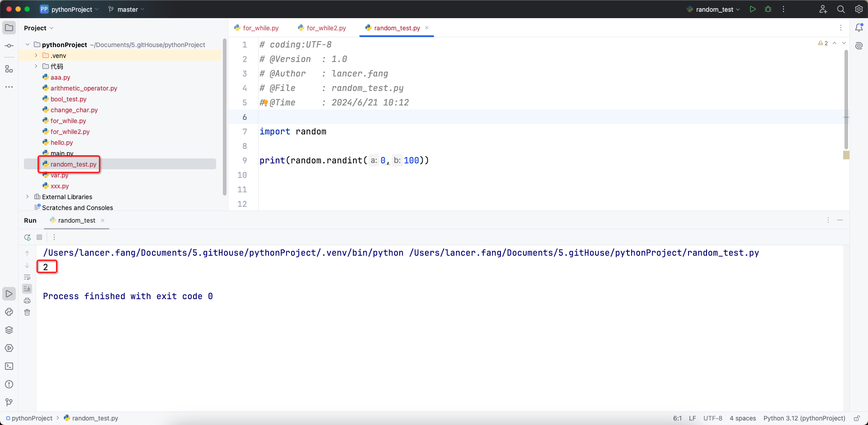The width and height of the screenshot is (868, 425).
Task: Run random_test with the green play icon
Action: point(753,9)
